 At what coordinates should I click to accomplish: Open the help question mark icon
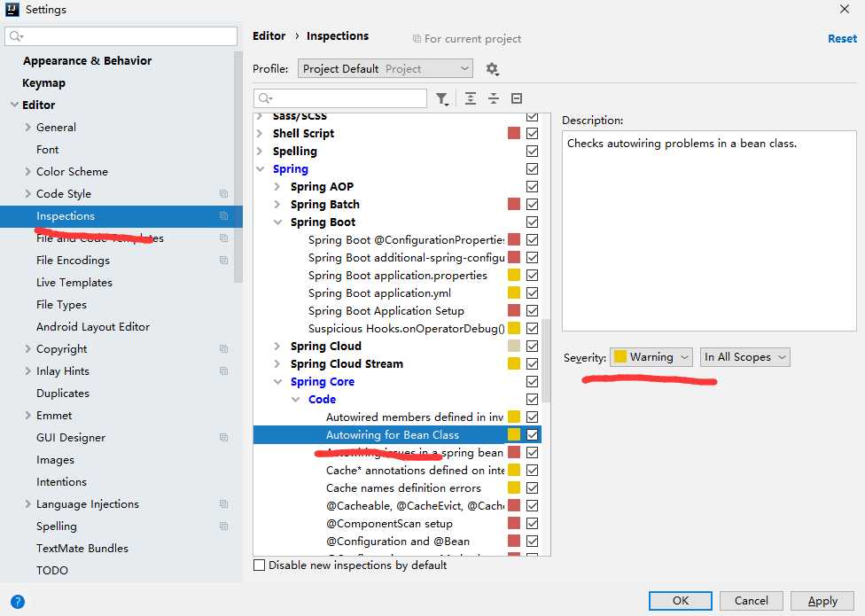tap(18, 602)
